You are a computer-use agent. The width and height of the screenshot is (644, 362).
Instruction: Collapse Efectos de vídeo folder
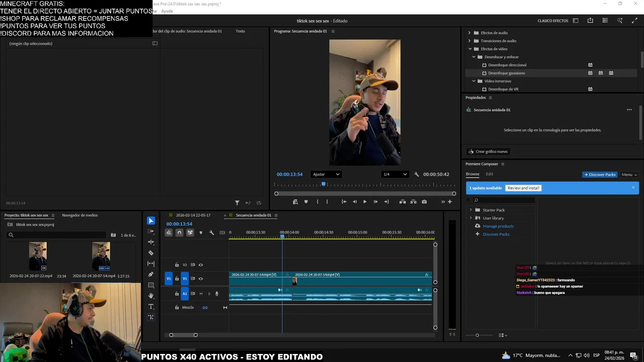[x=469, y=49]
